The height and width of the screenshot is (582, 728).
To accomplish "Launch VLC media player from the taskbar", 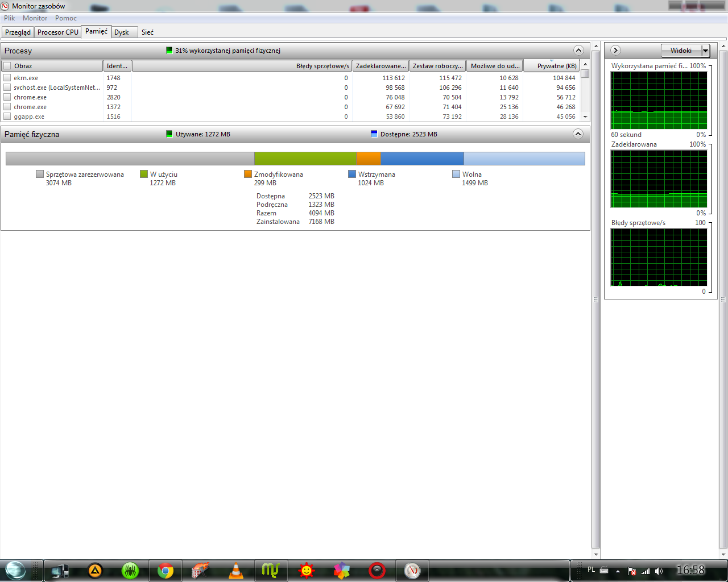I will click(235, 571).
